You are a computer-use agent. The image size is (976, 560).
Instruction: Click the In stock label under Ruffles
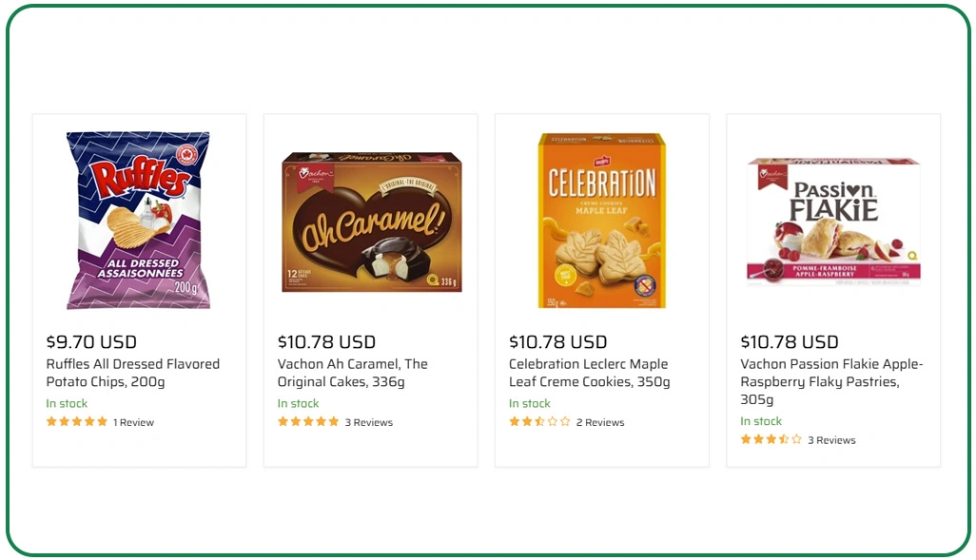pos(67,403)
